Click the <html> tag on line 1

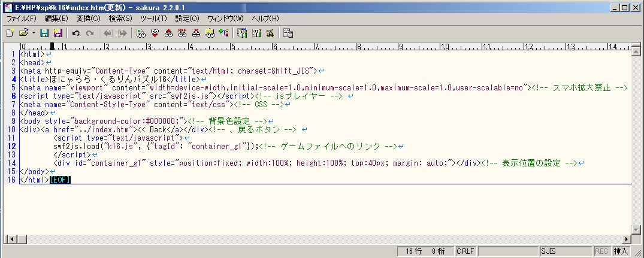[32, 54]
